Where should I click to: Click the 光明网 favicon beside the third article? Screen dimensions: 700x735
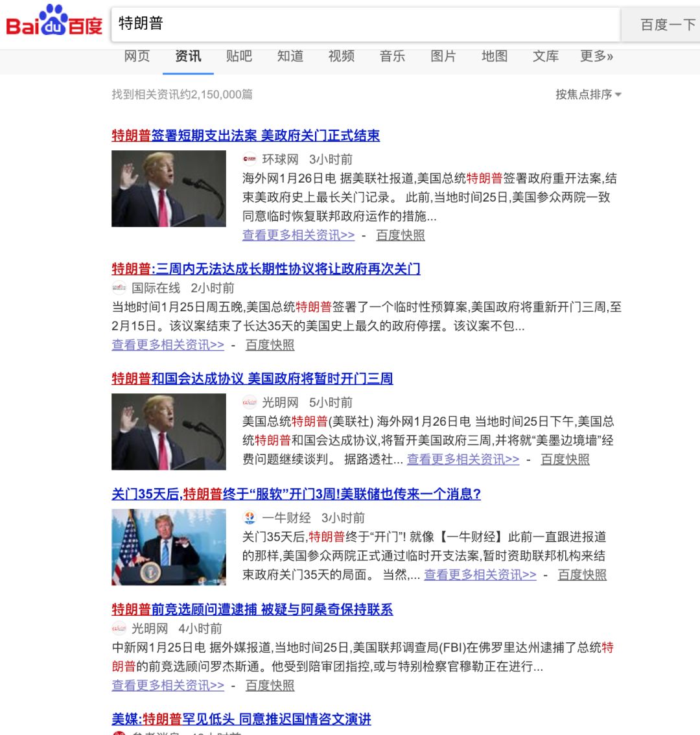click(250, 402)
